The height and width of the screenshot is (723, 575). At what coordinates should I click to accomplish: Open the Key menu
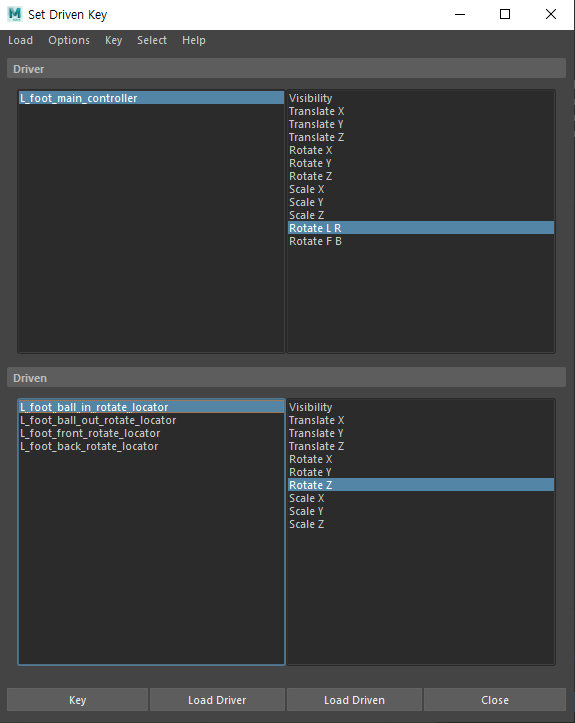click(x=113, y=41)
